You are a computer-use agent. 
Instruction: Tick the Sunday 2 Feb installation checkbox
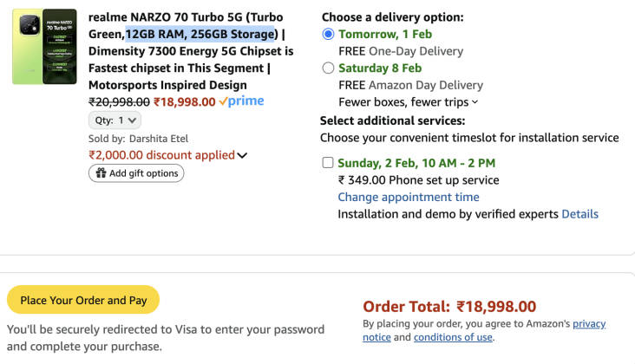click(328, 162)
